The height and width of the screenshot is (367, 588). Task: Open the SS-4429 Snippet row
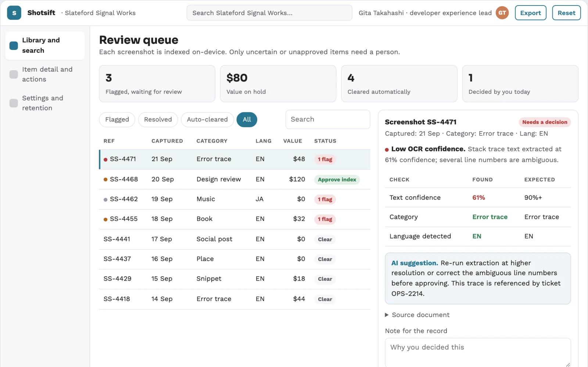235,279
